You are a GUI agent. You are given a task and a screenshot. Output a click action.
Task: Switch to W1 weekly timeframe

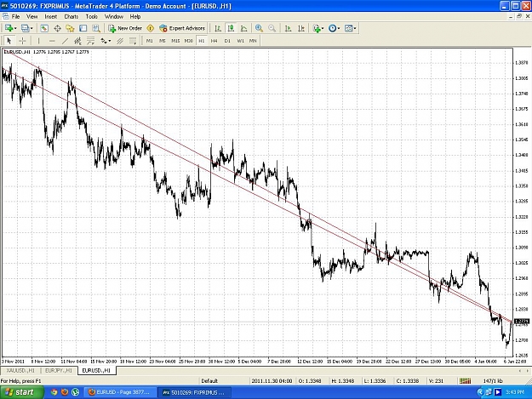tap(240, 41)
